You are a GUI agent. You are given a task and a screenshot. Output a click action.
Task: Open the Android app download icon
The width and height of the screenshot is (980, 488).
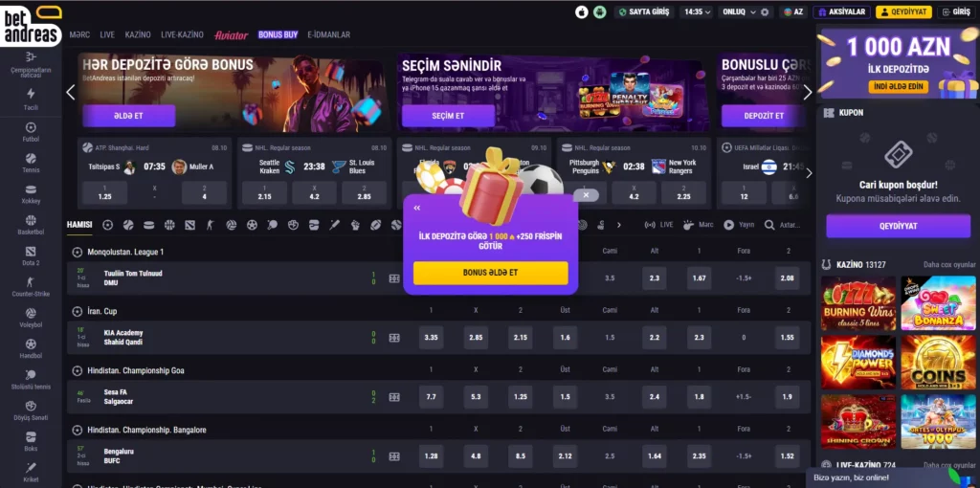click(x=599, y=11)
